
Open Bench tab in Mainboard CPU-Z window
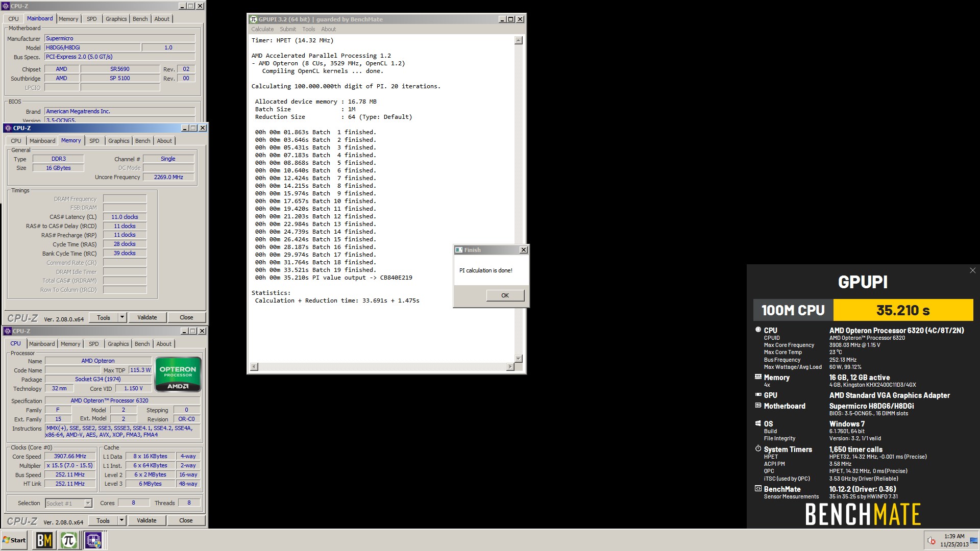(140, 19)
